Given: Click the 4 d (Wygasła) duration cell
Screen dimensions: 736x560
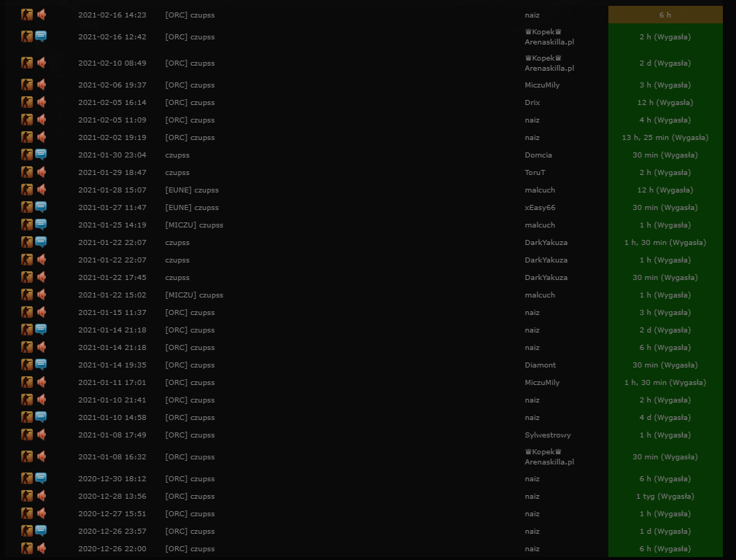Looking at the screenshot, I should point(665,417).
